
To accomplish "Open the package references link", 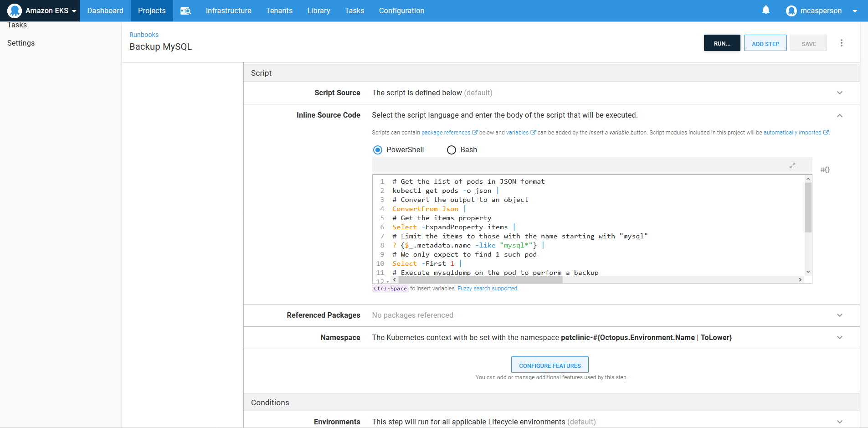I will 446,133.
